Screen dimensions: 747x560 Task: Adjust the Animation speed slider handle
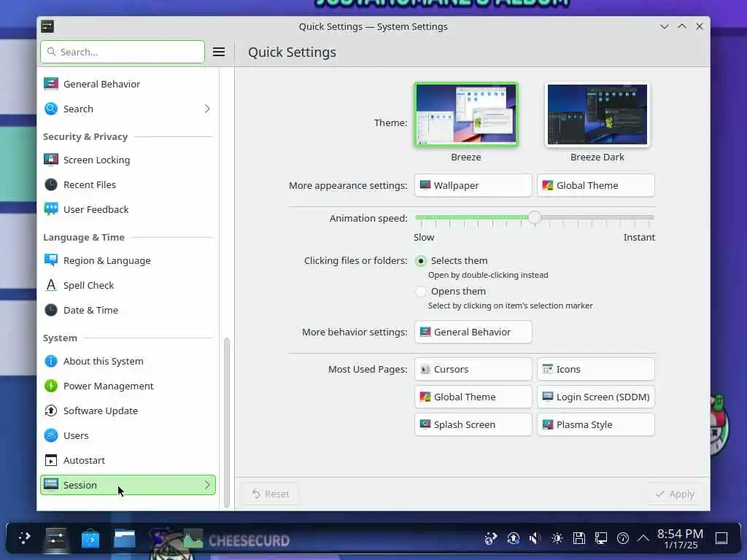[535, 217]
